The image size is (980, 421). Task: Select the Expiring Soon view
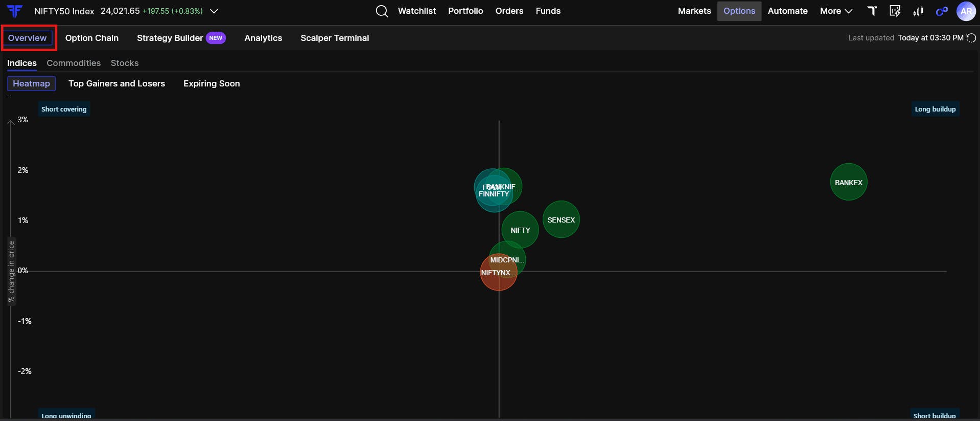tap(212, 83)
